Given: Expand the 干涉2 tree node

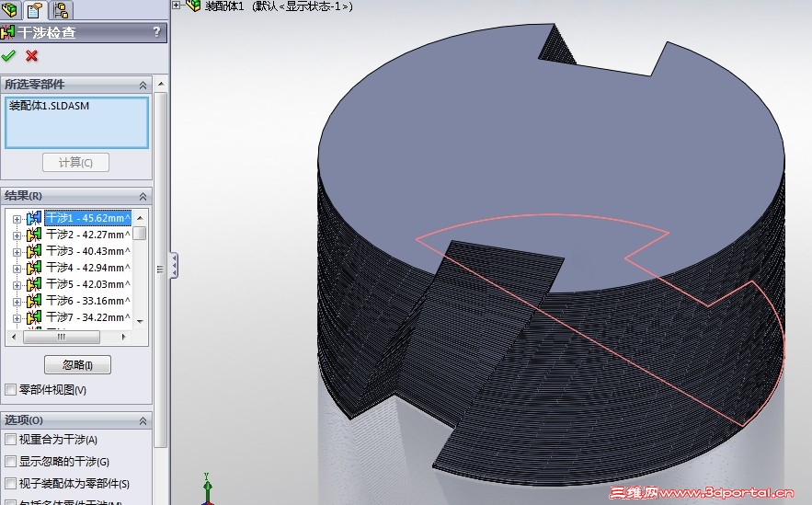Looking at the screenshot, I should [x=17, y=235].
